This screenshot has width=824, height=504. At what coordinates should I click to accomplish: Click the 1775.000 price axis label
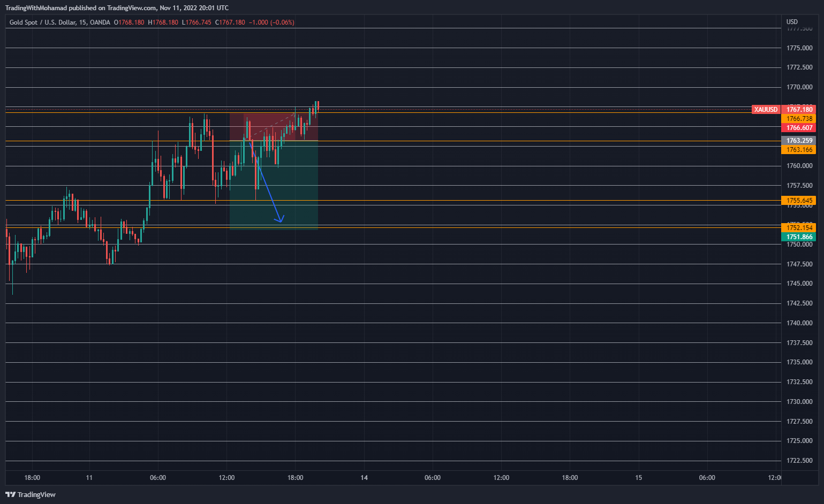tap(799, 48)
